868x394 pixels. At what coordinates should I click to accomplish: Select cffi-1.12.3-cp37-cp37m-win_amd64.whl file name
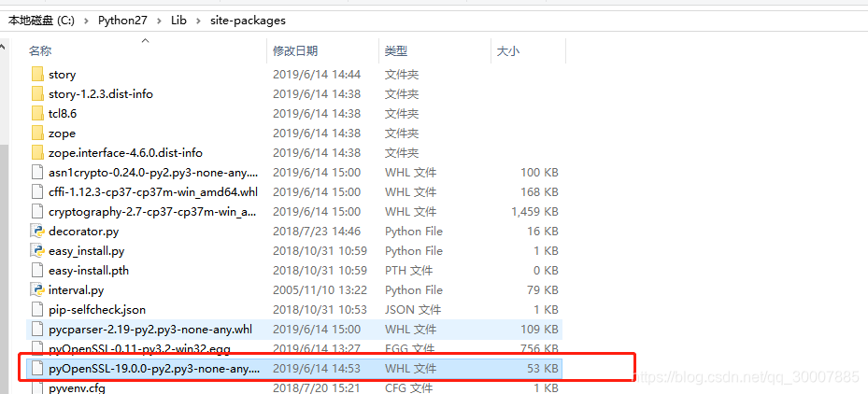click(153, 192)
